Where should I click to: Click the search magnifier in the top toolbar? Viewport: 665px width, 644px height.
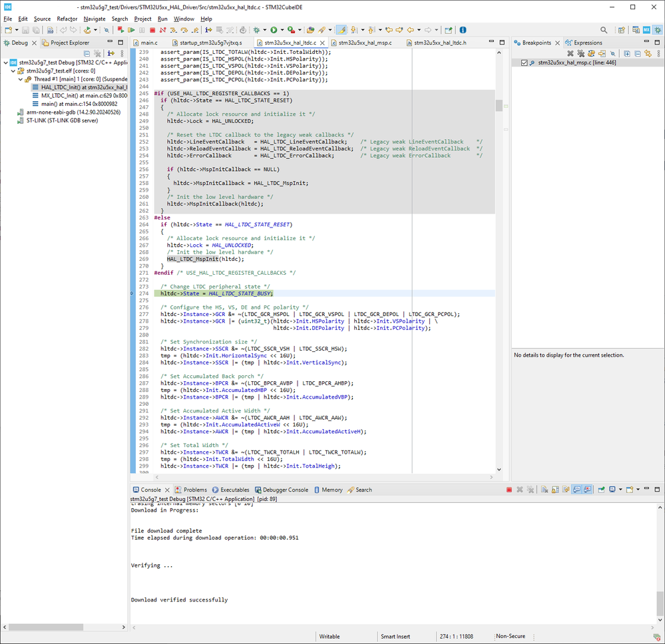pos(603,29)
